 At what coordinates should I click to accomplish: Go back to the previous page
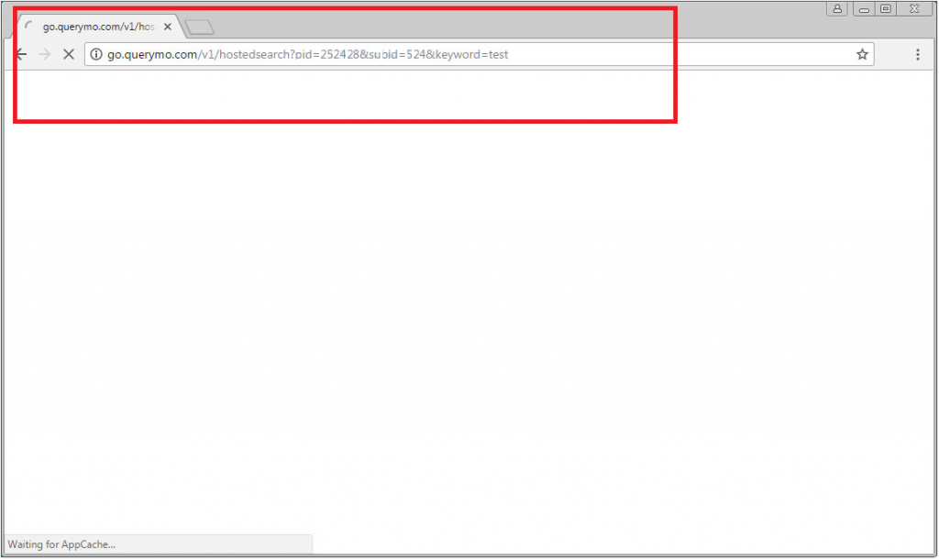tap(22, 54)
